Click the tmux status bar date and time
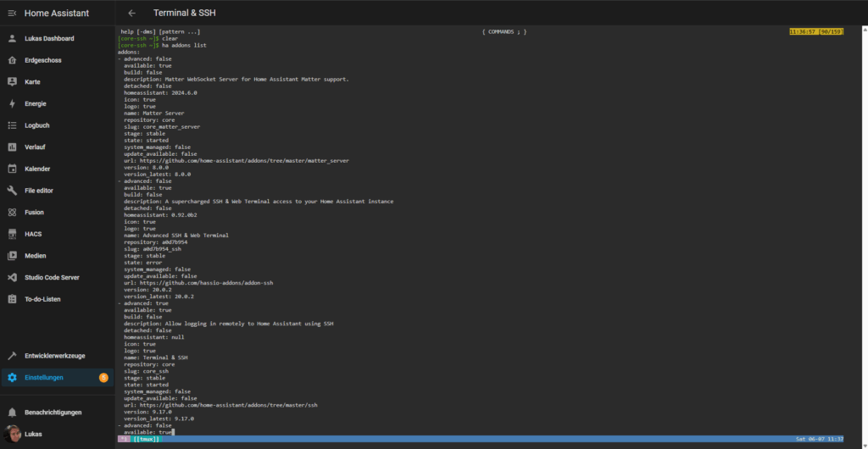The height and width of the screenshot is (449, 868). pyautogui.click(x=820, y=439)
